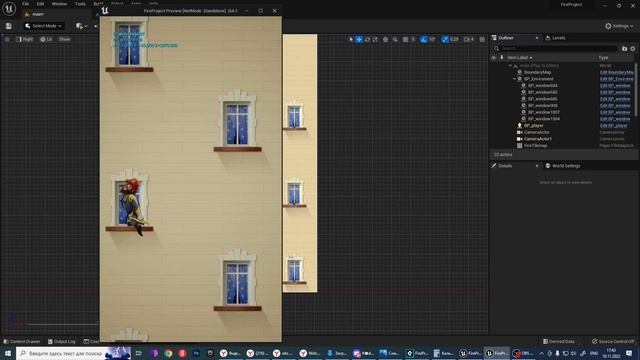Open the Window menu

pos(59,4)
